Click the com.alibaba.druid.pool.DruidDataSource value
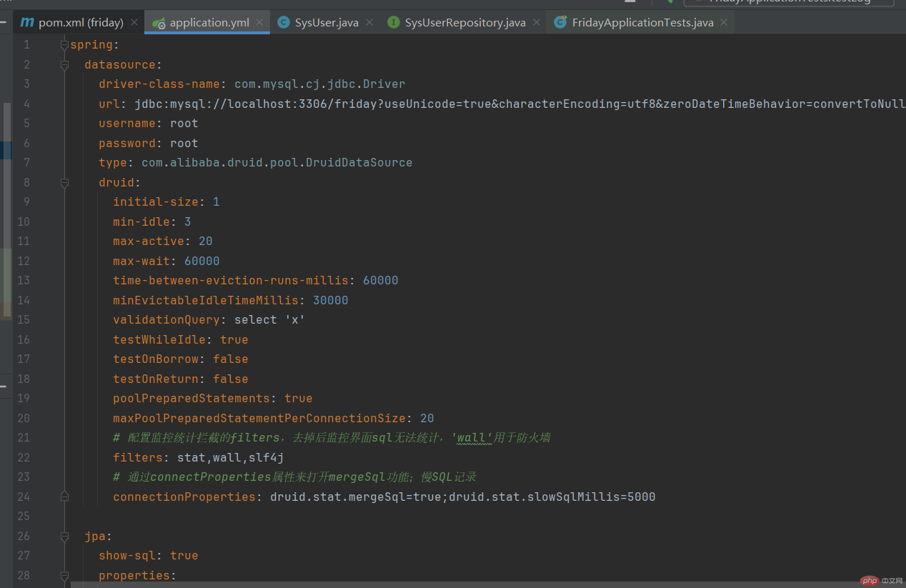Screen dimensions: 906x588 (277, 163)
